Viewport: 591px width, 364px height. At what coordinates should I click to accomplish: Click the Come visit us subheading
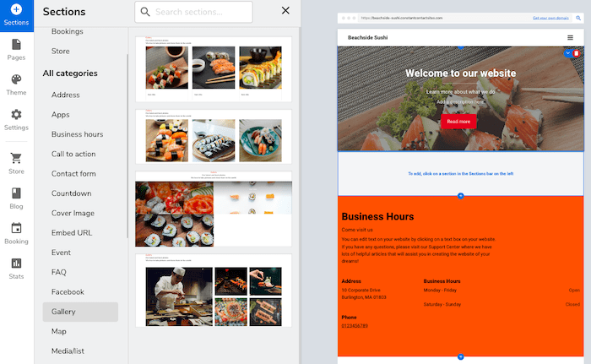click(x=357, y=230)
